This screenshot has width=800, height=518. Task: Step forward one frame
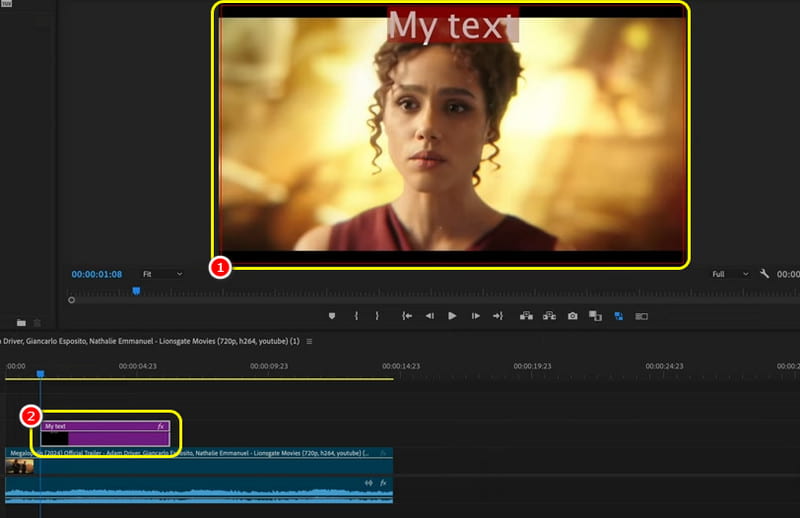point(475,316)
